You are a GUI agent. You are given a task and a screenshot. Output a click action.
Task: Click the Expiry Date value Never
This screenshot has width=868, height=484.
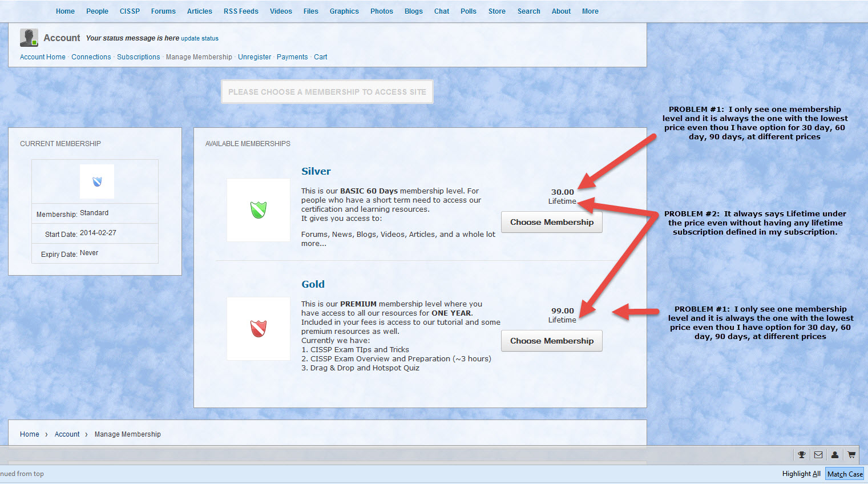pyautogui.click(x=89, y=253)
